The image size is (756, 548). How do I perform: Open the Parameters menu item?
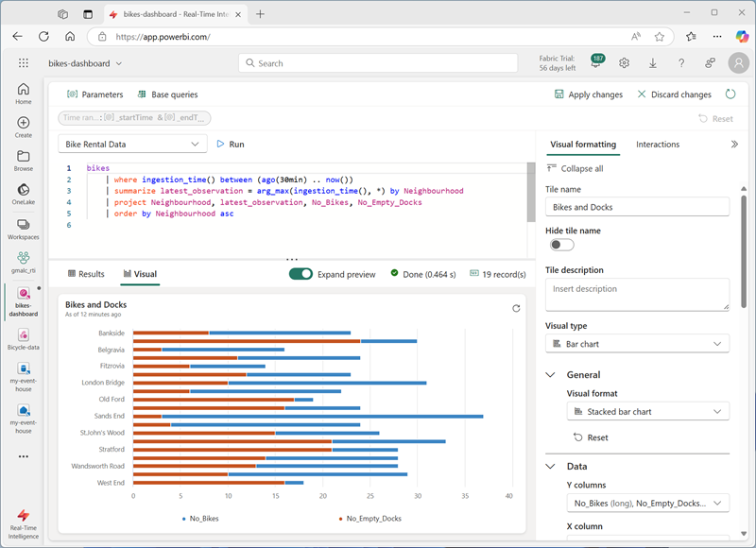click(95, 94)
